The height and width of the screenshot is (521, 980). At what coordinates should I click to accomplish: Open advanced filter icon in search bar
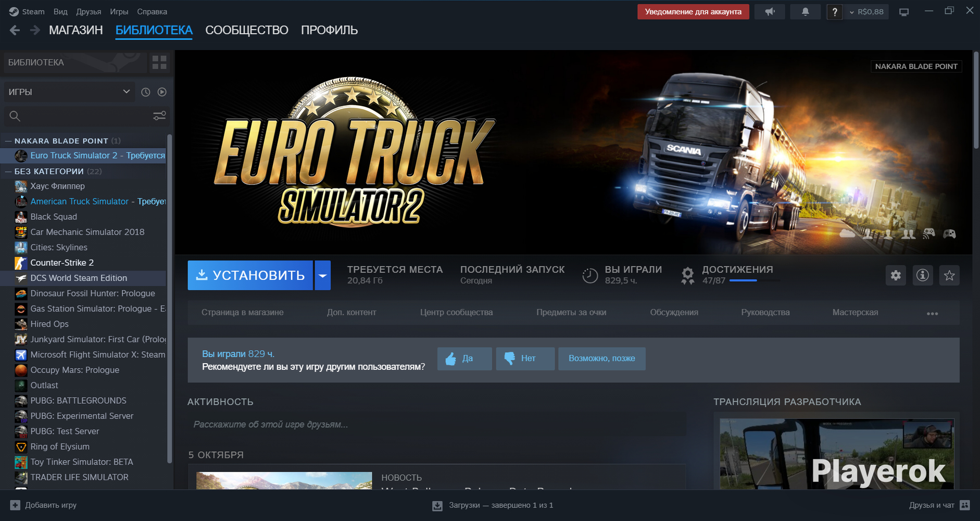click(x=159, y=116)
